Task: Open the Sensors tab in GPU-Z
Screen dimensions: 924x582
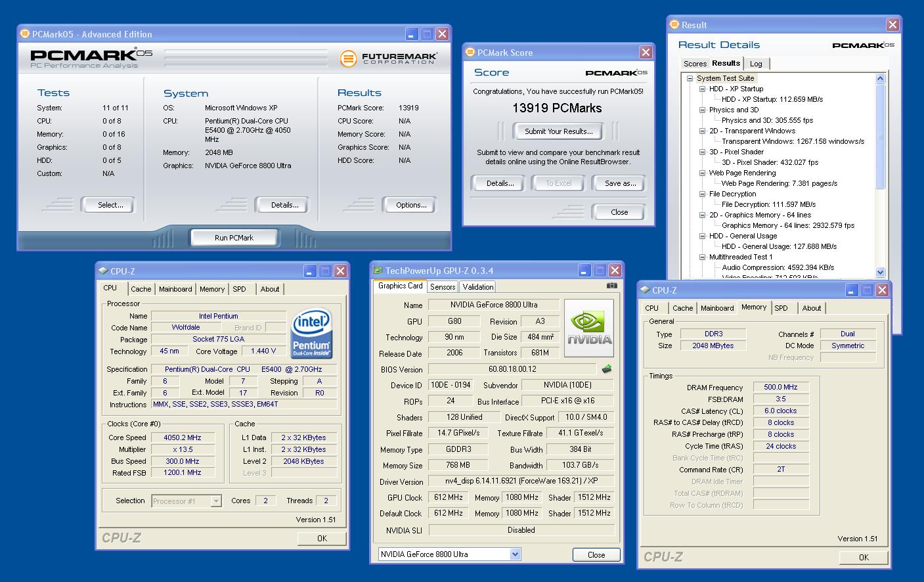Action: pos(443,287)
